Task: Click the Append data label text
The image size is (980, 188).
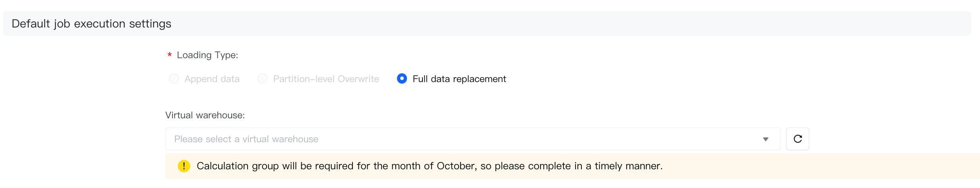Action: [212, 79]
